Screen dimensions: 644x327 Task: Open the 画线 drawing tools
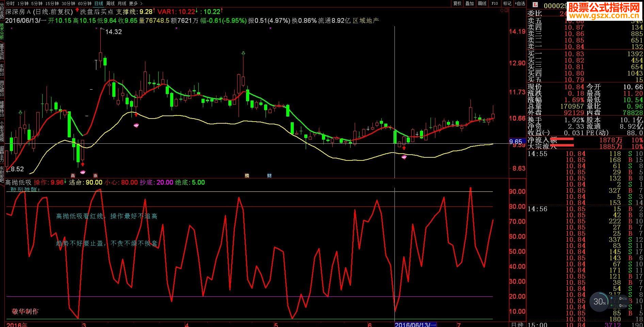point(482,3)
